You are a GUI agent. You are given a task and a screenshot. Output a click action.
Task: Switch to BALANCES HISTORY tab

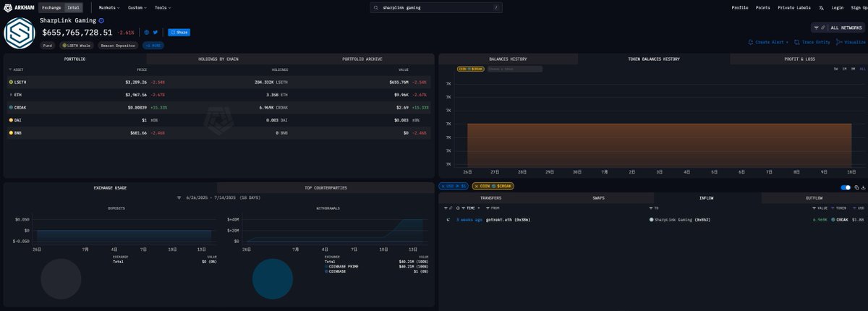pos(508,59)
